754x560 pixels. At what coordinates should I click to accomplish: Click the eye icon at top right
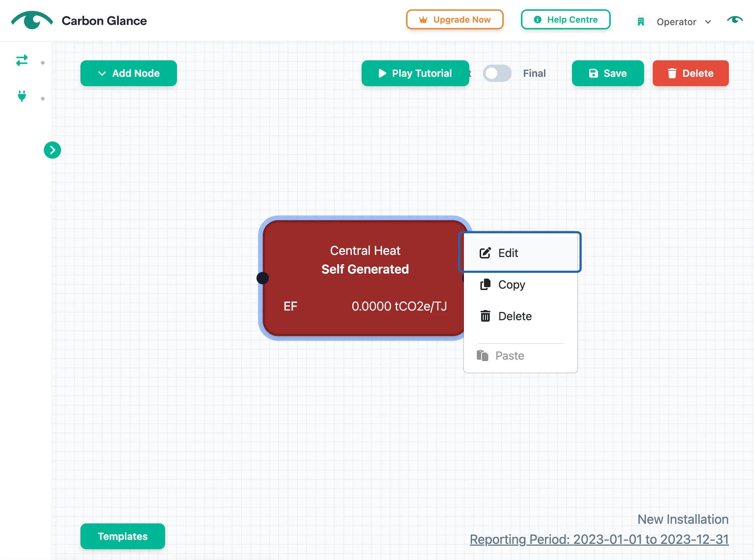735,20
